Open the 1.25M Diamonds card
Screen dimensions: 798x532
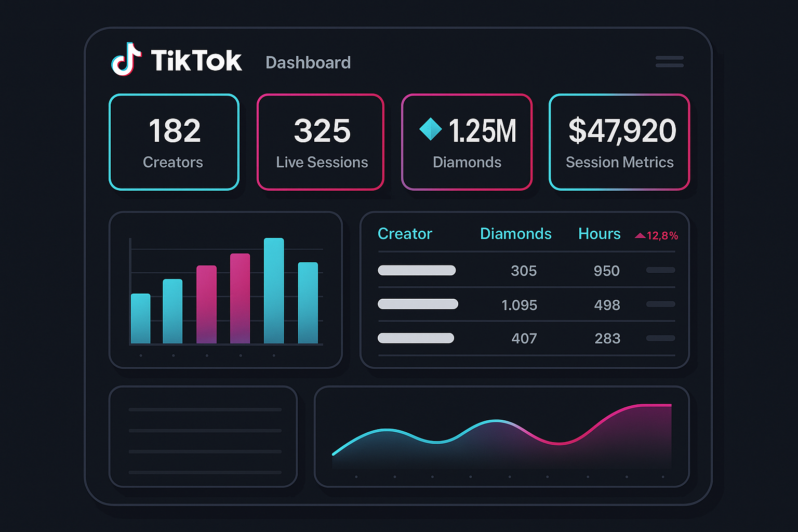tap(467, 142)
